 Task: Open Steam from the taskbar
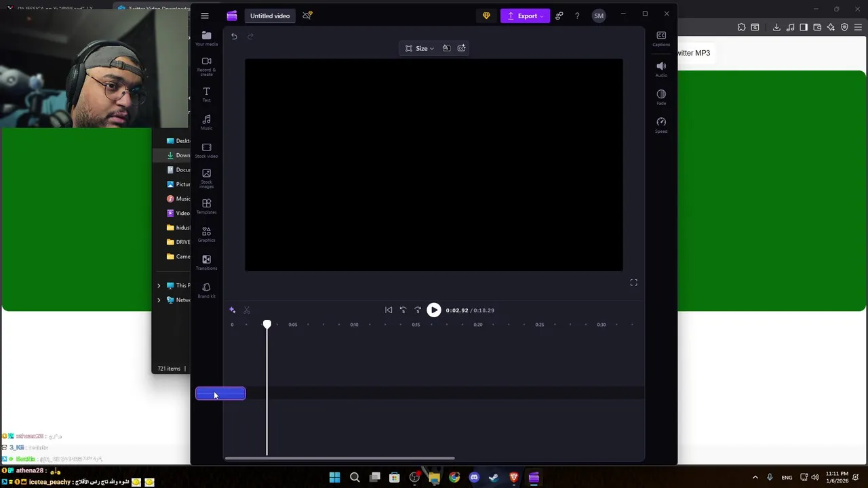click(494, 478)
